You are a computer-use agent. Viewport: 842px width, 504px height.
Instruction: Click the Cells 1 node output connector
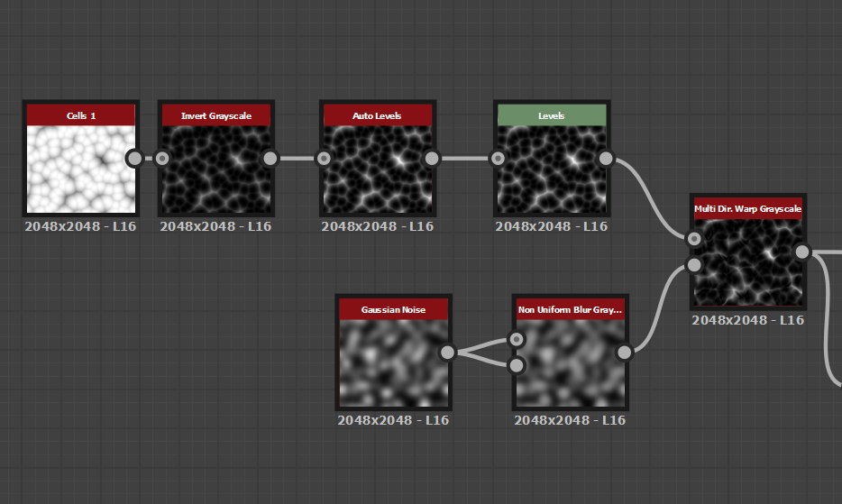pyautogui.click(x=134, y=159)
